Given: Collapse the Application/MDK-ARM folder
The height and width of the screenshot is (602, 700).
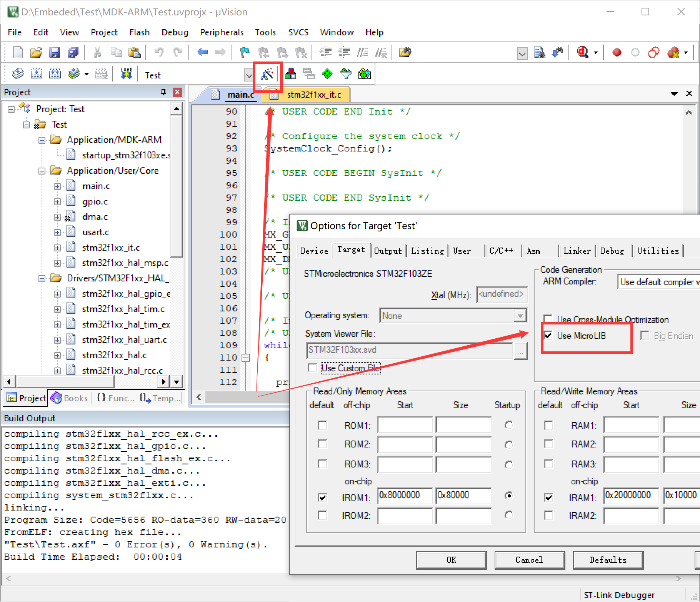Looking at the screenshot, I should pyautogui.click(x=42, y=140).
